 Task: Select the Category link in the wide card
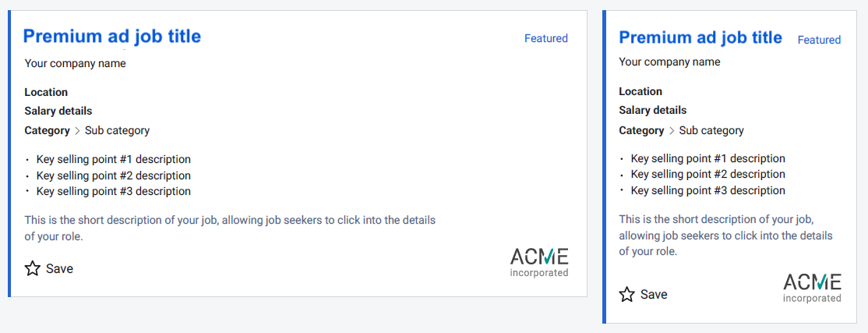pyautogui.click(x=47, y=130)
